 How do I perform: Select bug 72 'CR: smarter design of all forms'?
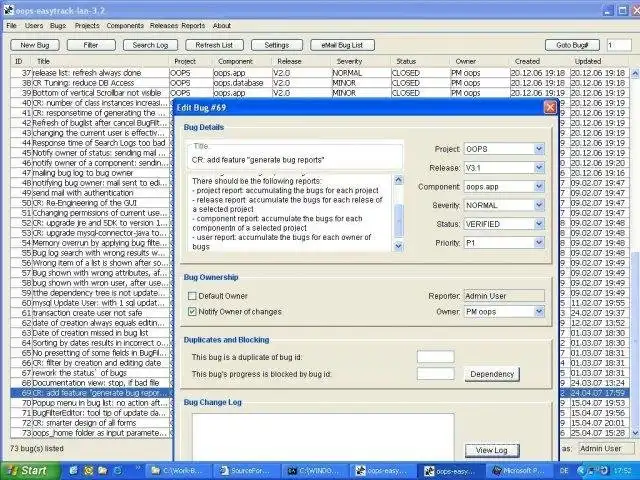90,423
